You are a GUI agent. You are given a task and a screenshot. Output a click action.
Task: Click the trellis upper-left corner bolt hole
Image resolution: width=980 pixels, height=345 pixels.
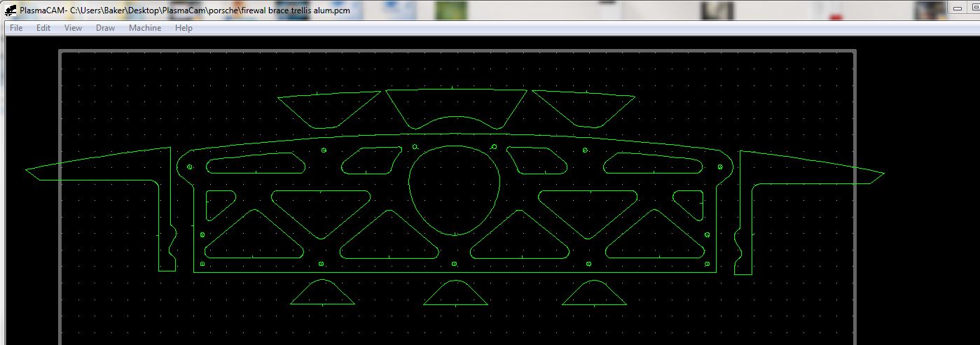pos(190,167)
